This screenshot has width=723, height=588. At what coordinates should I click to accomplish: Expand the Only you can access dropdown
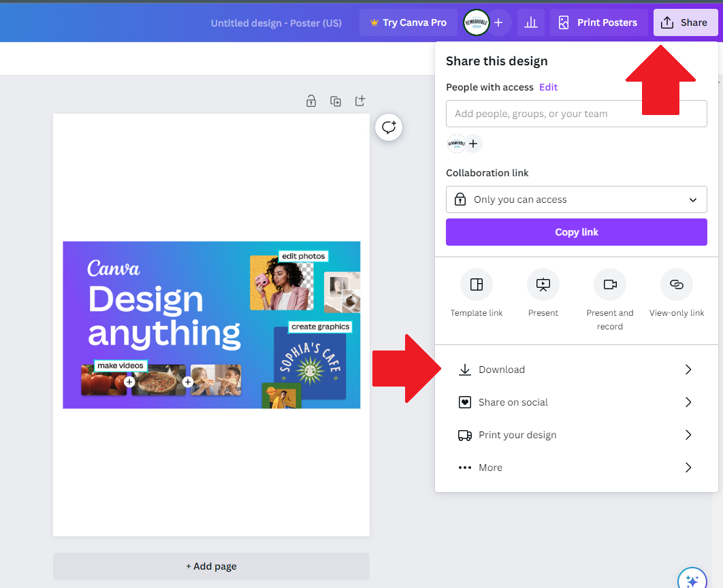point(577,199)
